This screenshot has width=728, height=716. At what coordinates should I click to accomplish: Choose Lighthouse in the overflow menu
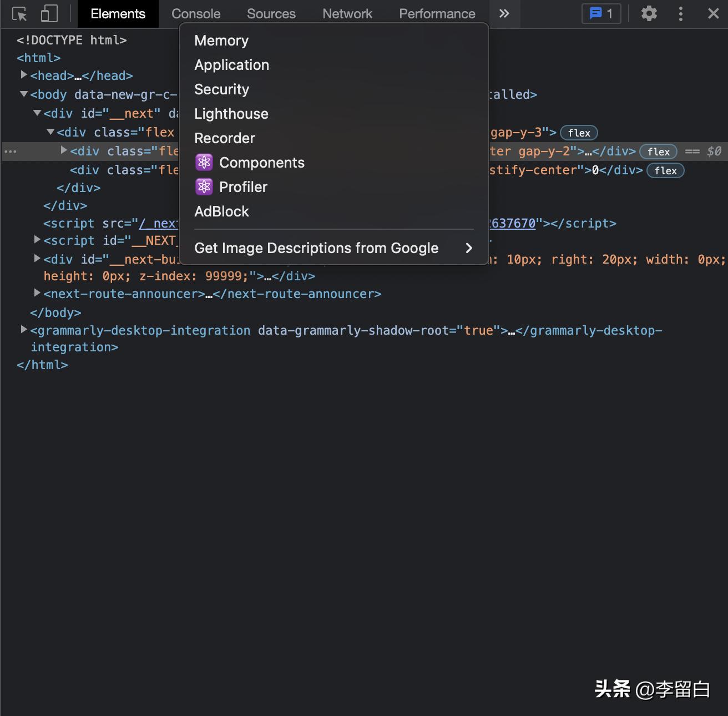231,114
